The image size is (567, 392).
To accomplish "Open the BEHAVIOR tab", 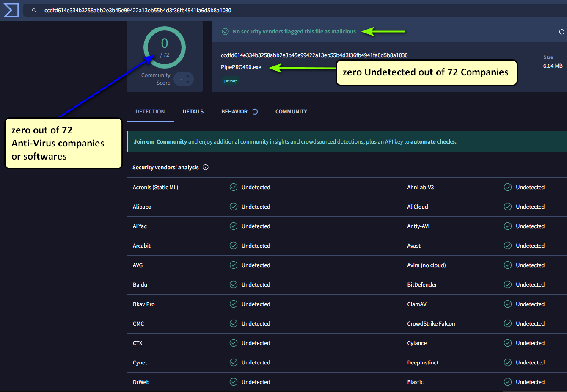I will coord(234,112).
